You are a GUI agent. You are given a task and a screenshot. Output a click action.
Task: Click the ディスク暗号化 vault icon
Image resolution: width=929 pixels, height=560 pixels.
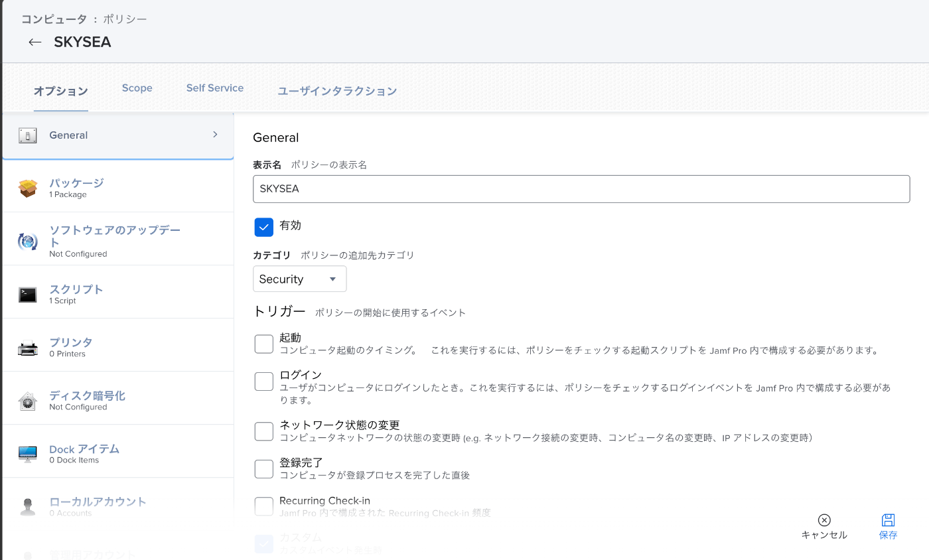point(27,401)
